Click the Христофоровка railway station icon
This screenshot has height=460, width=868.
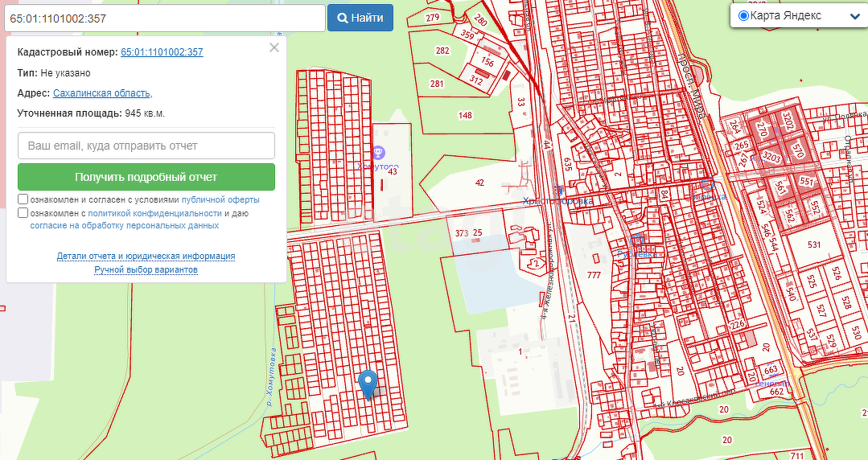click(x=557, y=191)
